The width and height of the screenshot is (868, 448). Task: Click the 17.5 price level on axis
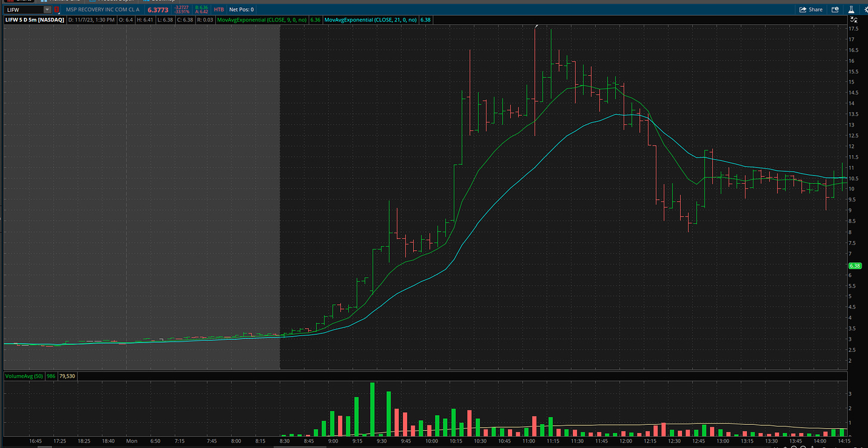pos(854,29)
